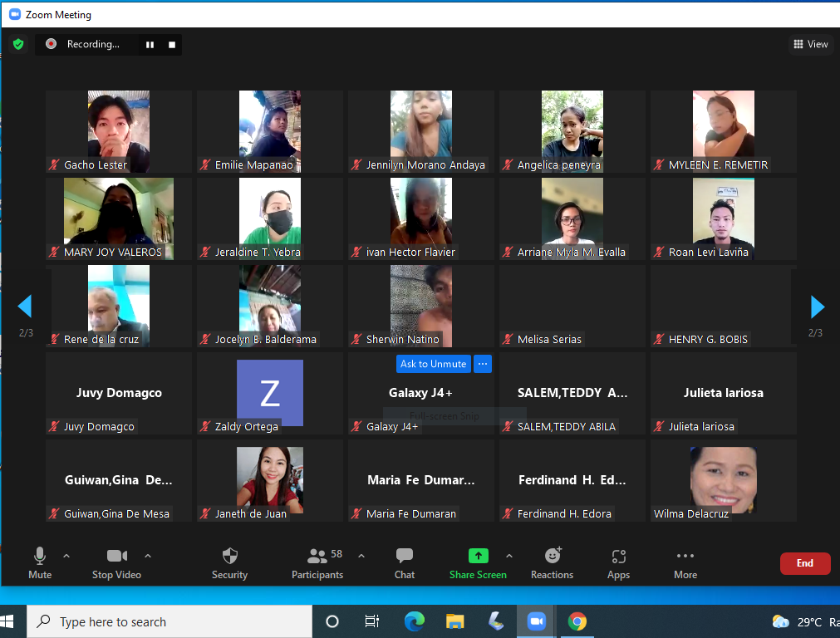Click the red End meeting button
The width and height of the screenshot is (840, 638).
click(x=804, y=563)
